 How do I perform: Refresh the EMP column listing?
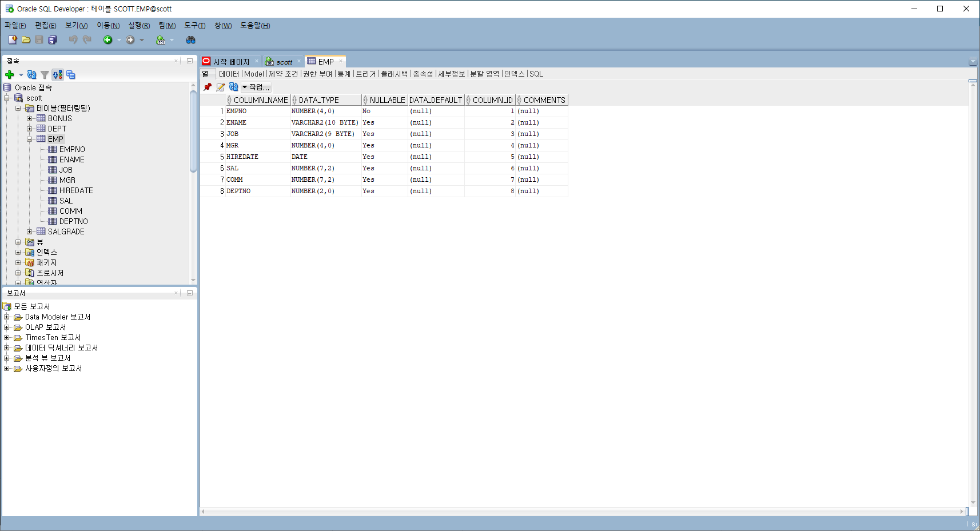tap(234, 87)
